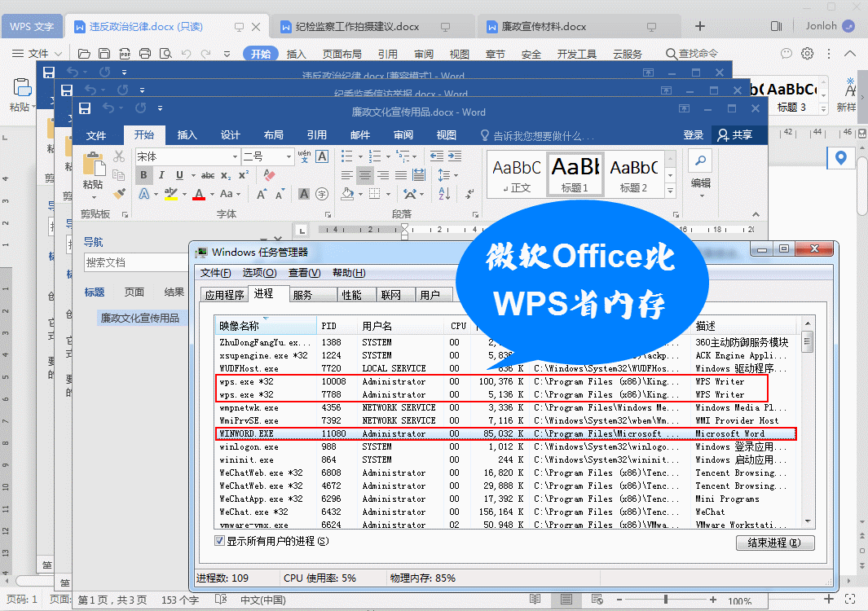Viewport: 868px width, 611px height.
Task: Click the chat bubble icon in WPS toolbar
Action: click(786, 54)
